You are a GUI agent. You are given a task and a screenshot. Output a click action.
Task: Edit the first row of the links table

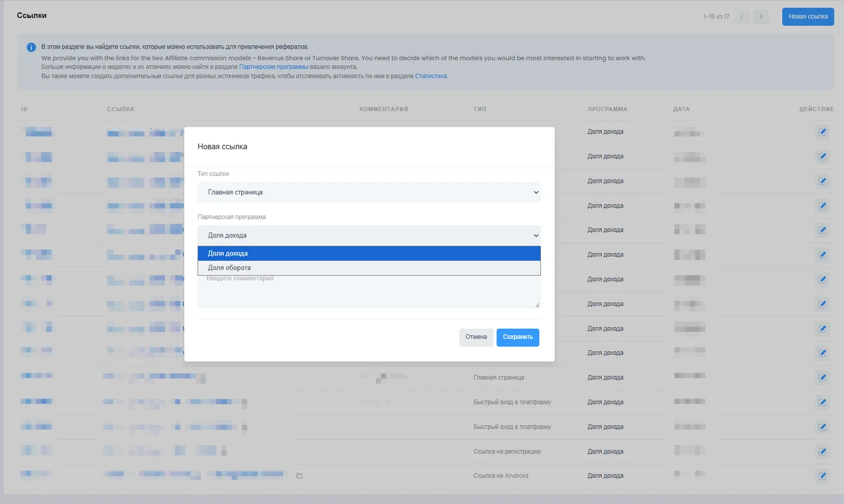pos(822,132)
